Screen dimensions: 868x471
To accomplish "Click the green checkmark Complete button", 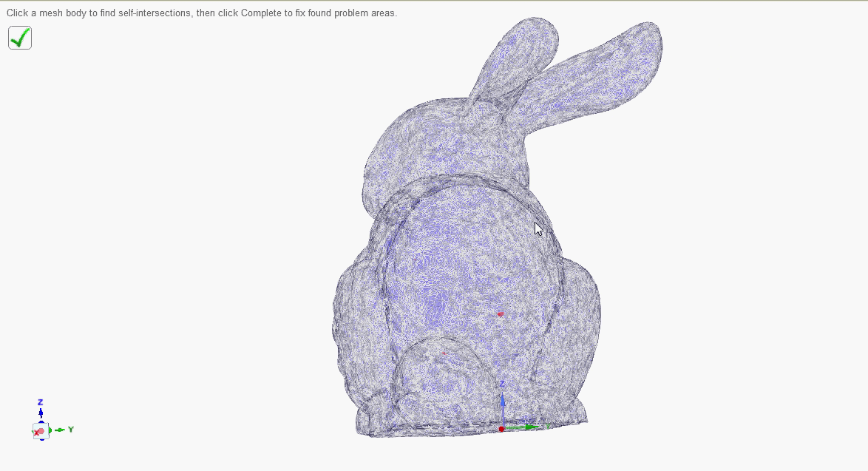I will (x=20, y=38).
